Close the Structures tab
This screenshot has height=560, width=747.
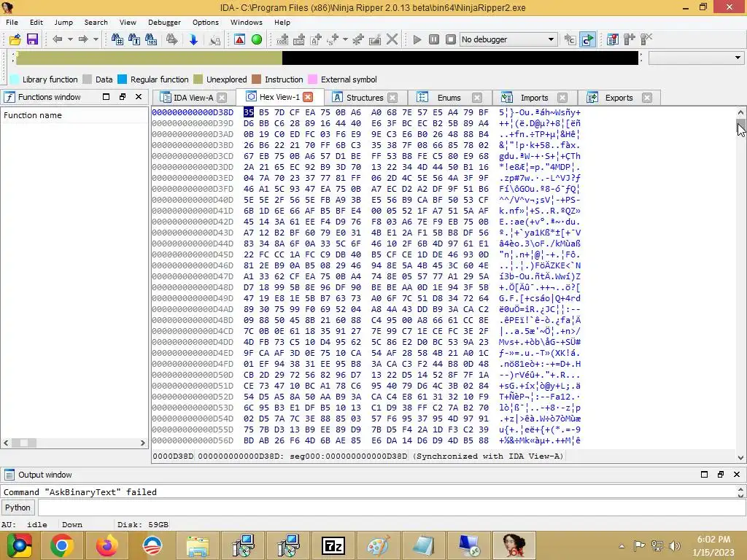click(392, 98)
